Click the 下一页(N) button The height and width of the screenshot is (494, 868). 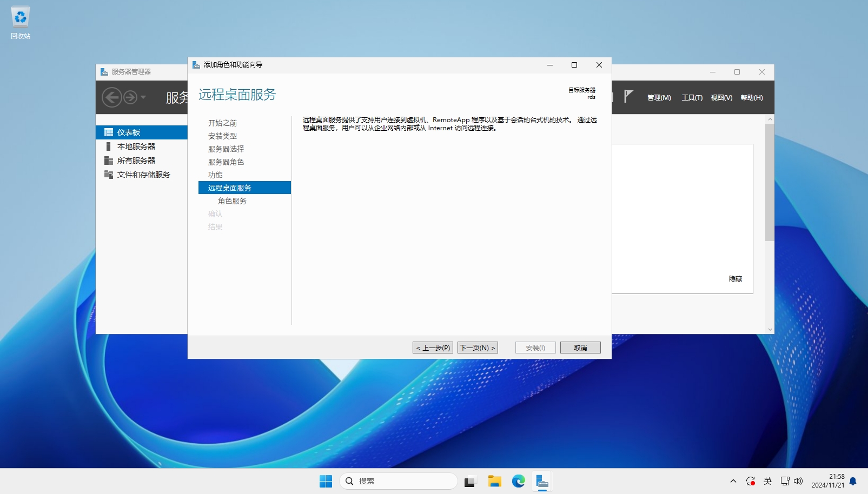click(x=478, y=348)
